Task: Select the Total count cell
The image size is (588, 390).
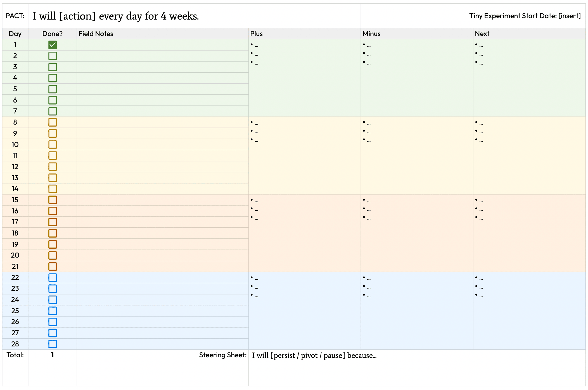Action: coord(53,368)
